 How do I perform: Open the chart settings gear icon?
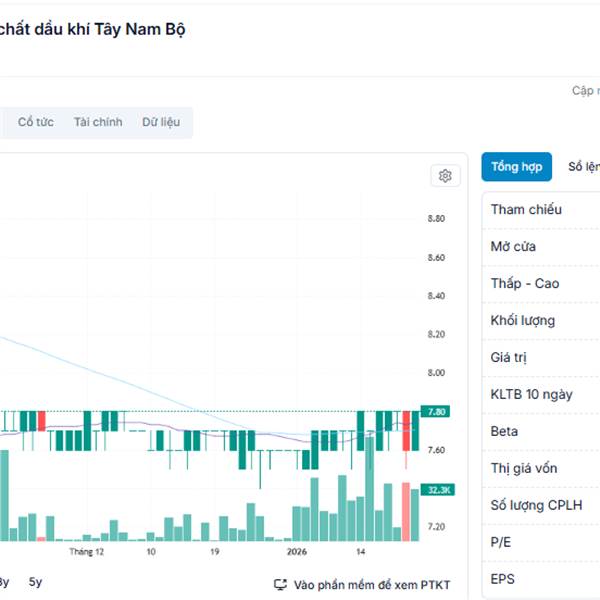click(x=445, y=176)
